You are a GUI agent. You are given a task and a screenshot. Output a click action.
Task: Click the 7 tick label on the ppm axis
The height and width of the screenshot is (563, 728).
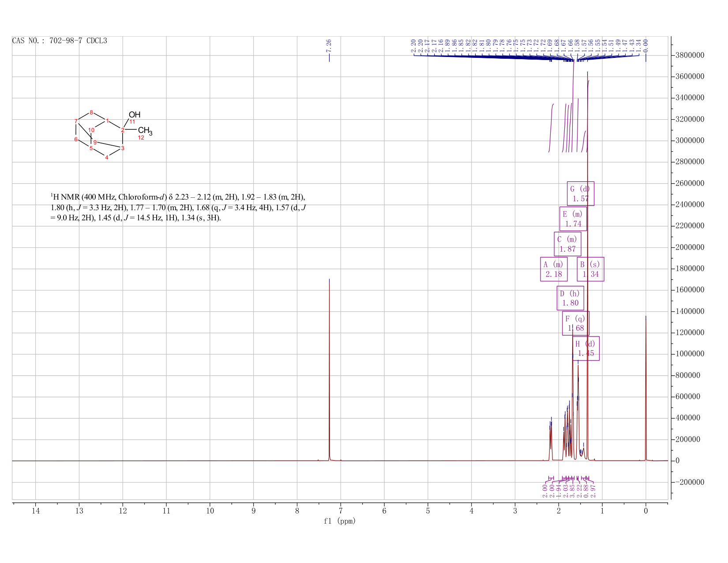click(341, 511)
